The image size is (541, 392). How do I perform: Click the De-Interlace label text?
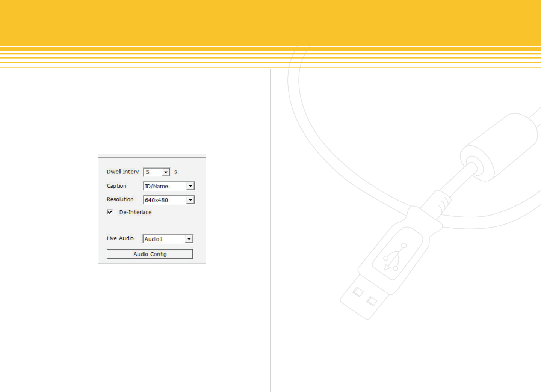point(135,212)
